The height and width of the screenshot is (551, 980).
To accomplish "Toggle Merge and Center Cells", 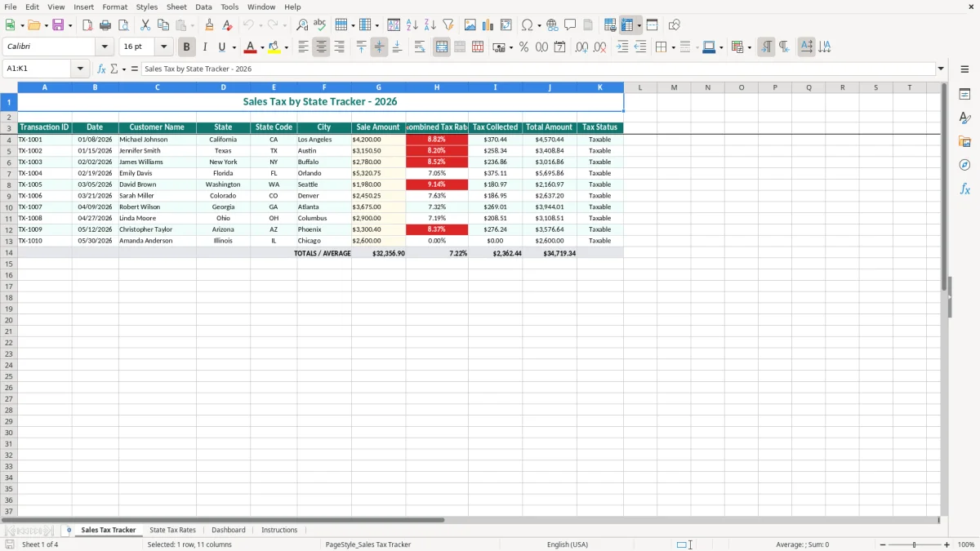I will [442, 47].
